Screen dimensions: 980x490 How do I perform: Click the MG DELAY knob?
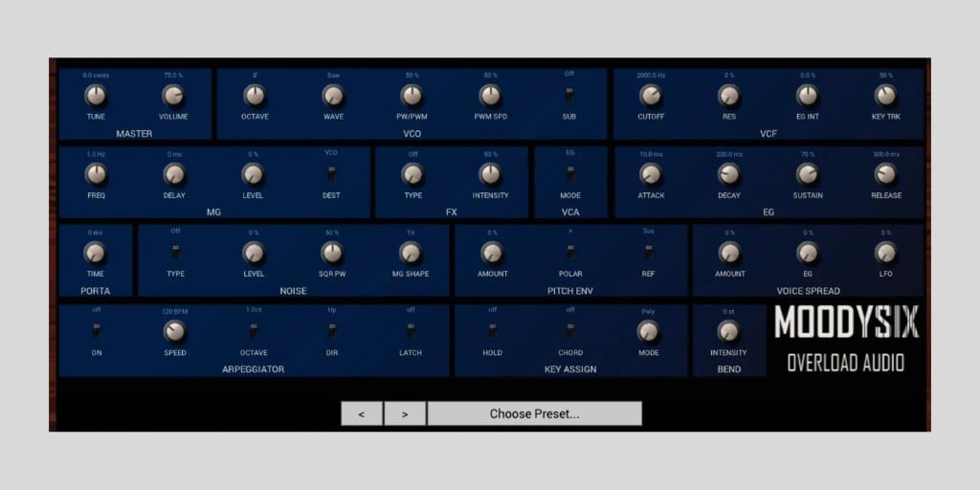click(x=174, y=174)
